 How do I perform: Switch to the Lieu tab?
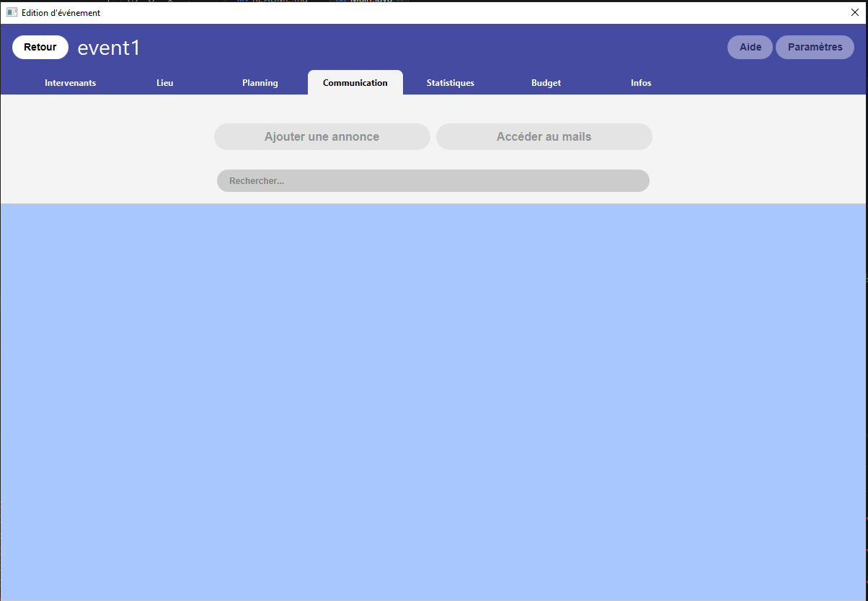coord(165,83)
